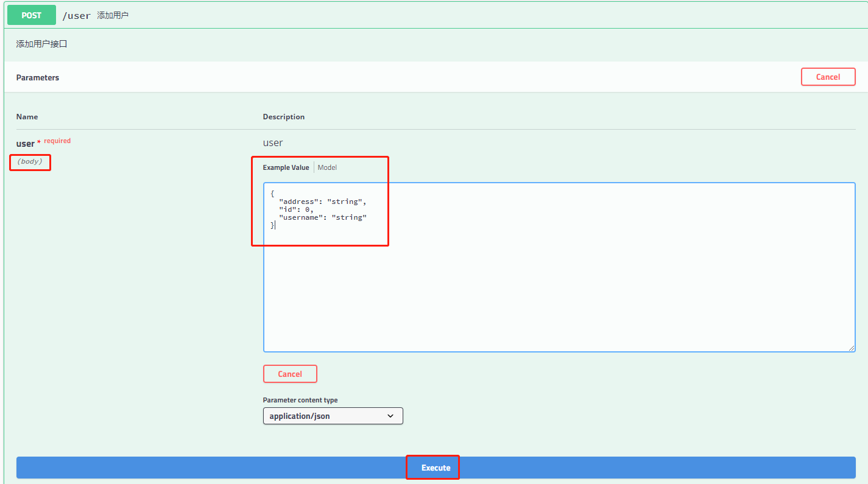Click the blue Execute button
This screenshot has height=484, width=868.
click(x=436, y=468)
